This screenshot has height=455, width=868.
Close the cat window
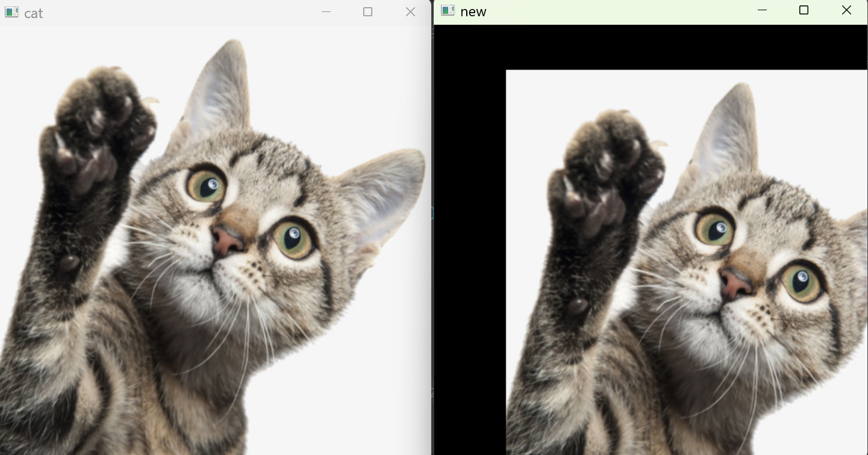coord(410,12)
